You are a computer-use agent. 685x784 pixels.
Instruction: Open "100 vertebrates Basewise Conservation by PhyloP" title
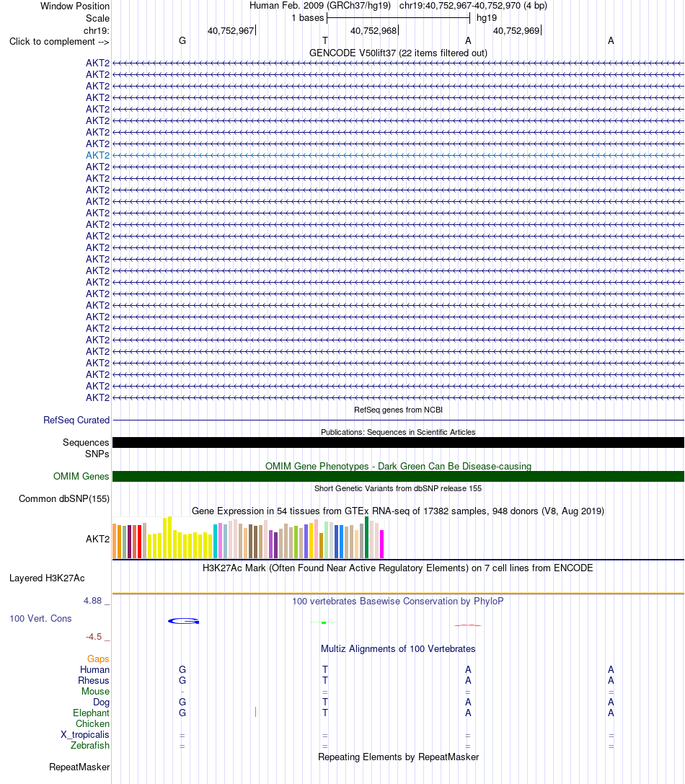point(398,601)
